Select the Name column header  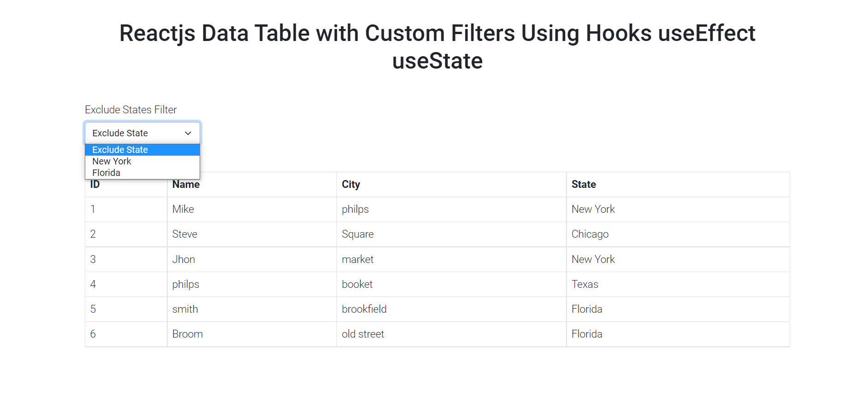point(186,184)
